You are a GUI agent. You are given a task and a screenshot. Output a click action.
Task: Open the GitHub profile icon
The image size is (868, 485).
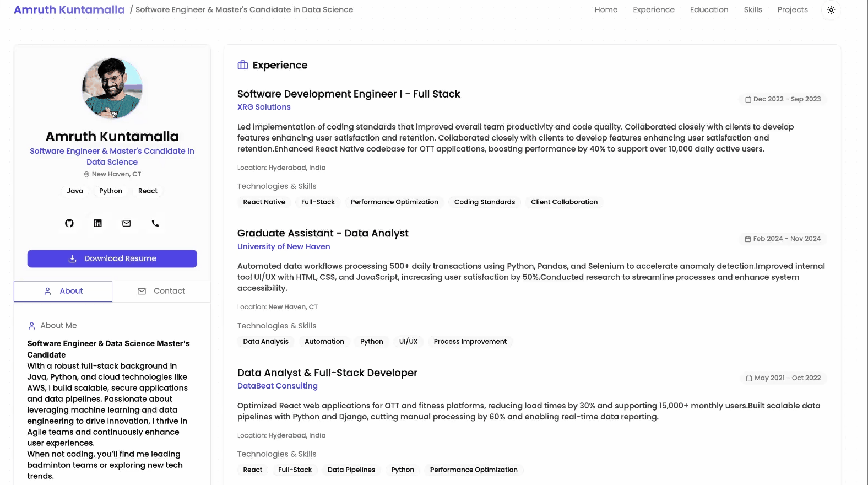(69, 223)
